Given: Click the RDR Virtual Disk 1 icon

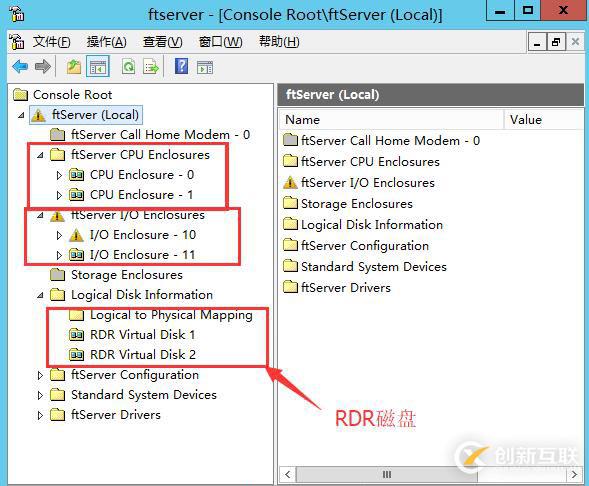Looking at the screenshot, I should tap(76, 334).
